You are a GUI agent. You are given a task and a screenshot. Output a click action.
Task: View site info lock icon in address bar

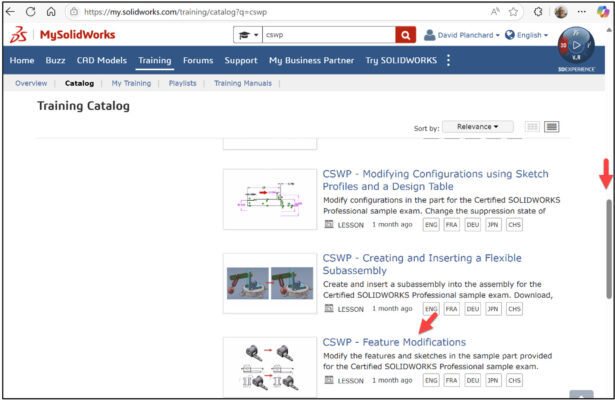74,12
